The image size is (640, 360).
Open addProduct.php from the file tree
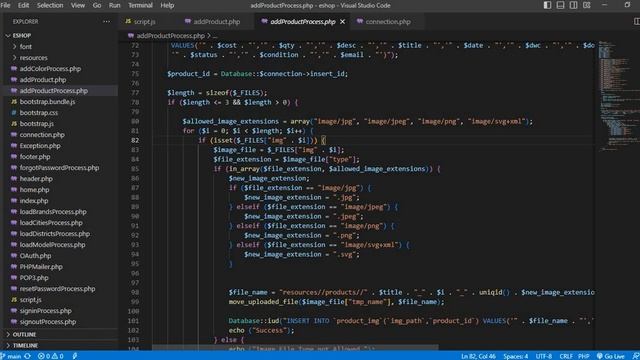(x=43, y=80)
